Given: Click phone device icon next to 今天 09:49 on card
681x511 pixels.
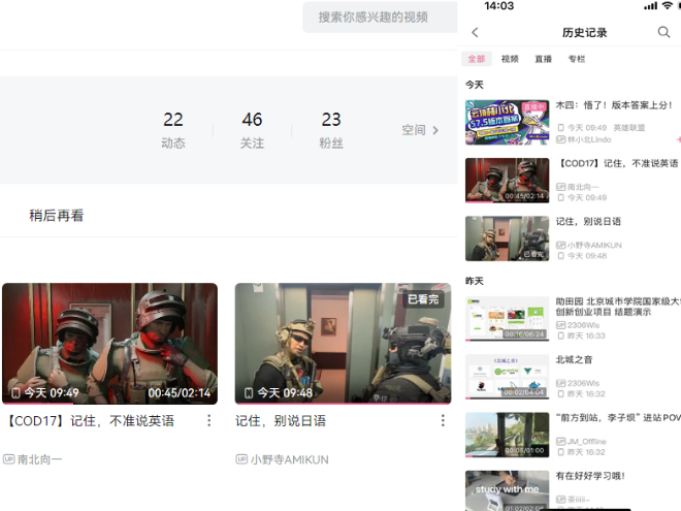Looking at the screenshot, I should point(16,393).
